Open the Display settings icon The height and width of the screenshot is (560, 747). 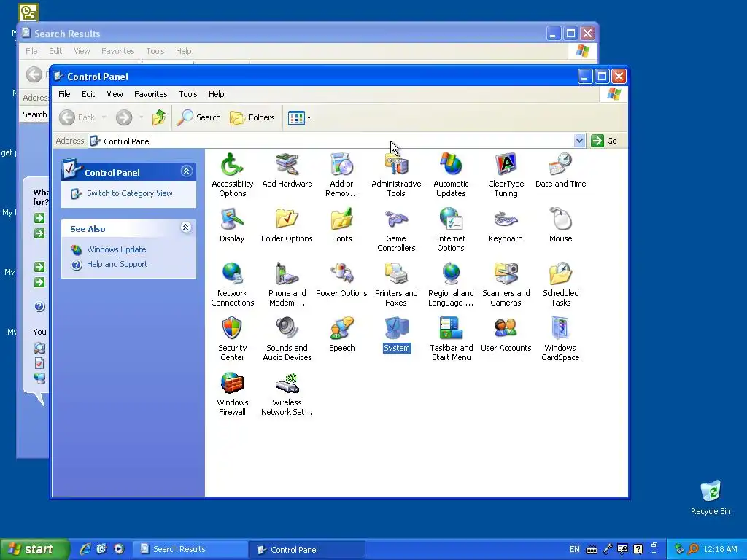232,219
